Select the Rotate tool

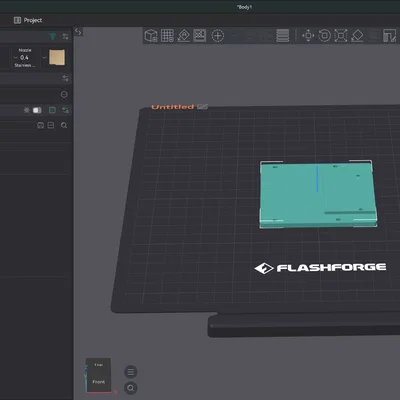pos(324,35)
